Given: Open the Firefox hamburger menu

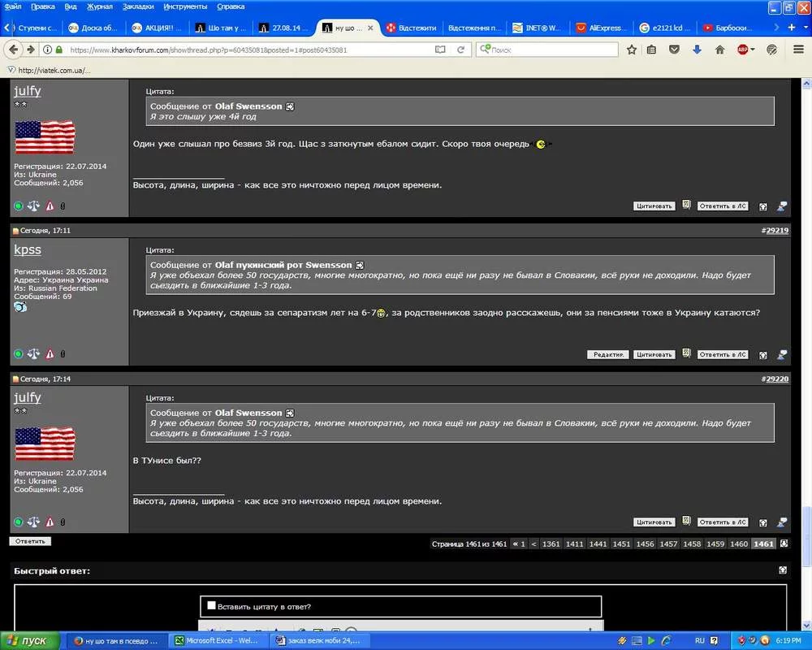Looking at the screenshot, I should point(798,50).
